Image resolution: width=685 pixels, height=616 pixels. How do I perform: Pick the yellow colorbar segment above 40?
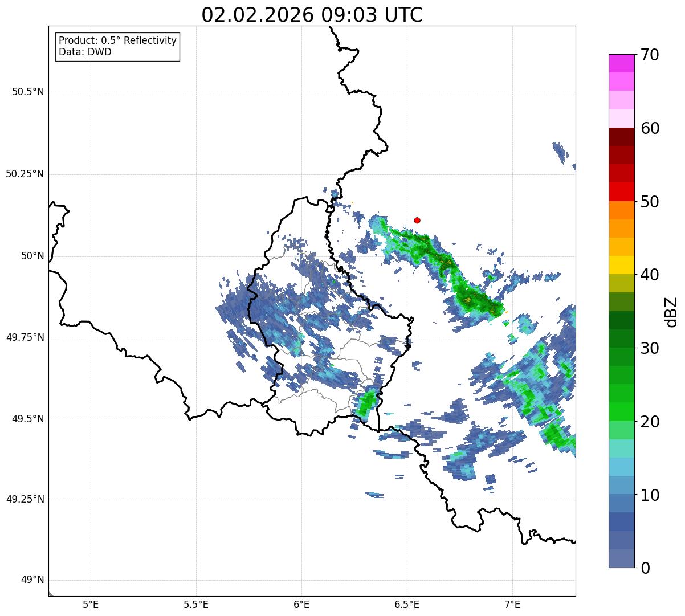pyautogui.click(x=621, y=265)
